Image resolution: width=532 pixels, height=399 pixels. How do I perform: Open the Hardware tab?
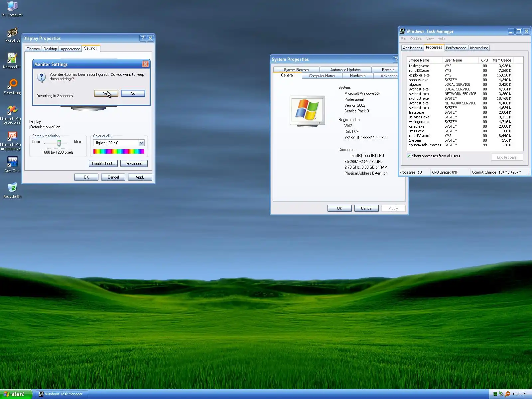click(x=358, y=76)
